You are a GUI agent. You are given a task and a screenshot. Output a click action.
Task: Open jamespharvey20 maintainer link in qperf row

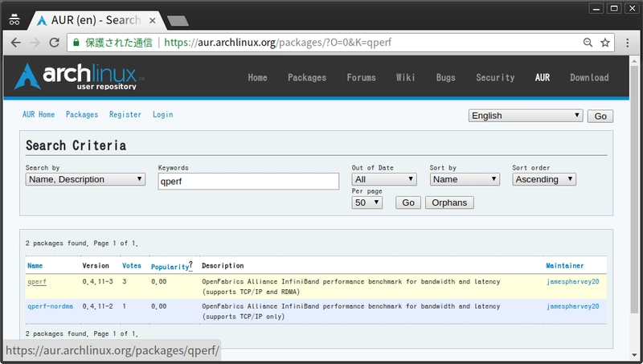point(573,281)
